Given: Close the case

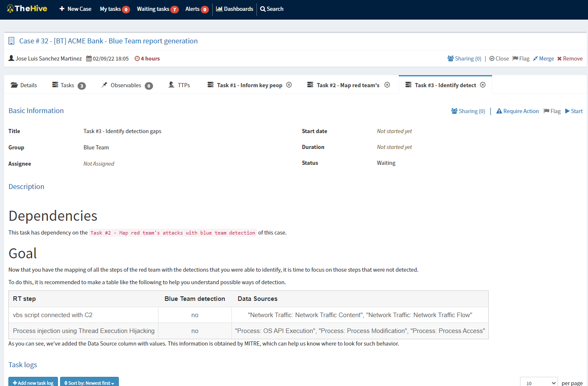Looking at the screenshot, I should coord(499,58).
